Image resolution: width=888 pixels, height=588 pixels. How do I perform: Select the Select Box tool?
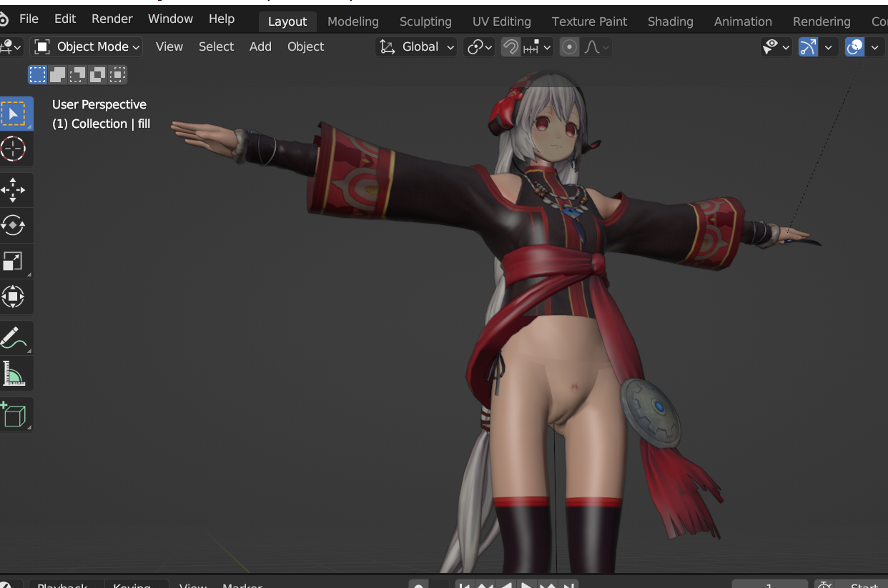click(14, 114)
